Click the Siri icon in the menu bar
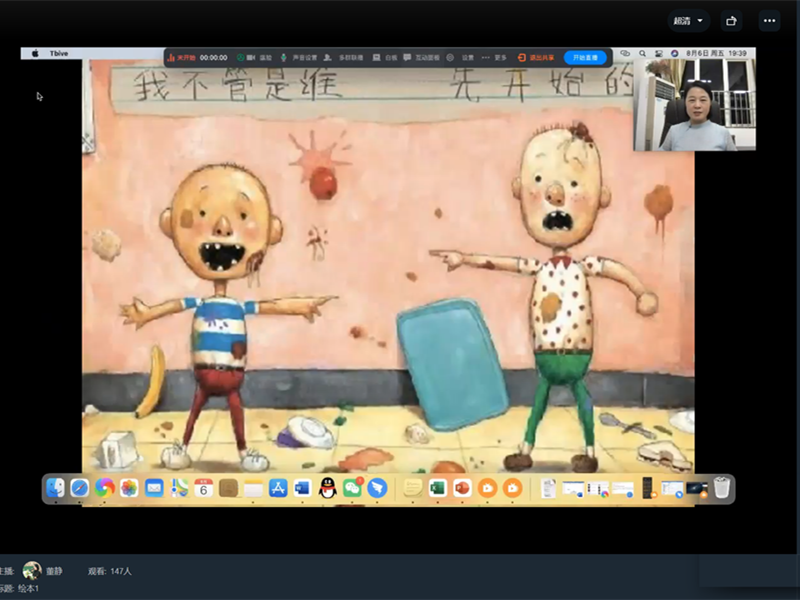This screenshot has width=800, height=600. coord(674,53)
